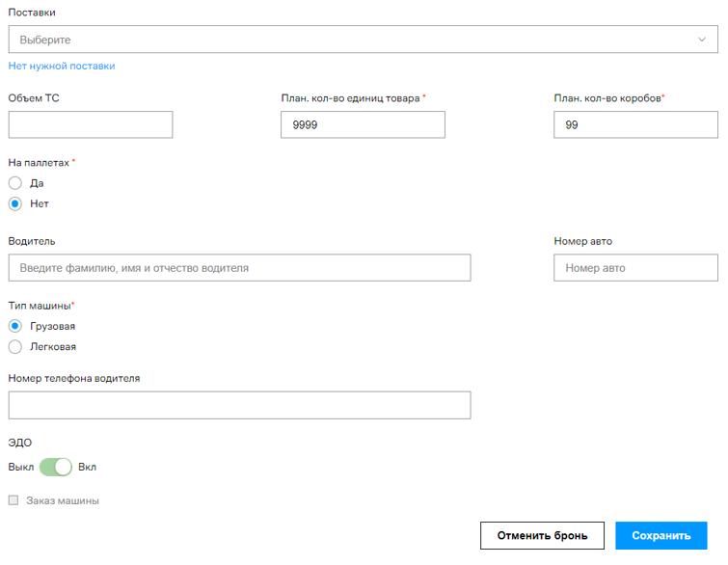Click the 'Заказ машины' label text

pyautogui.click(x=63, y=501)
